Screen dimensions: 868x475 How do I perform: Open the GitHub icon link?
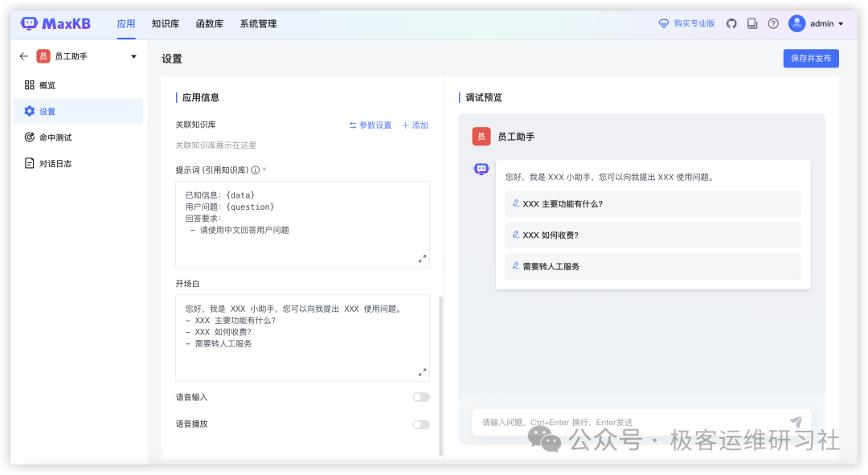coord(731,24)
